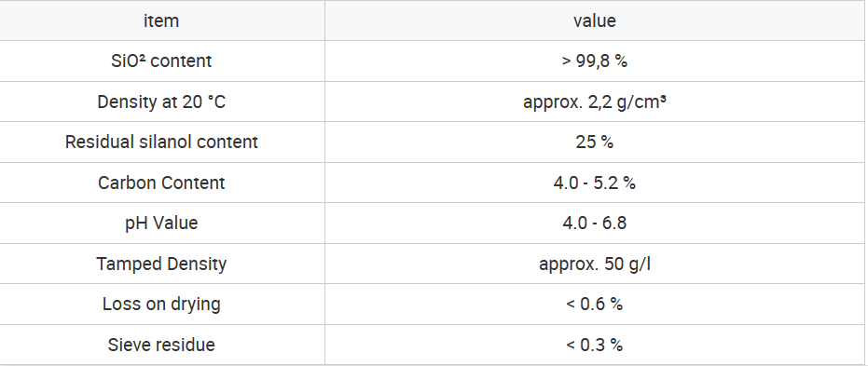Select the Residual silanol content cell
This screenshot has height=366, width=868.
pos(161,142)
